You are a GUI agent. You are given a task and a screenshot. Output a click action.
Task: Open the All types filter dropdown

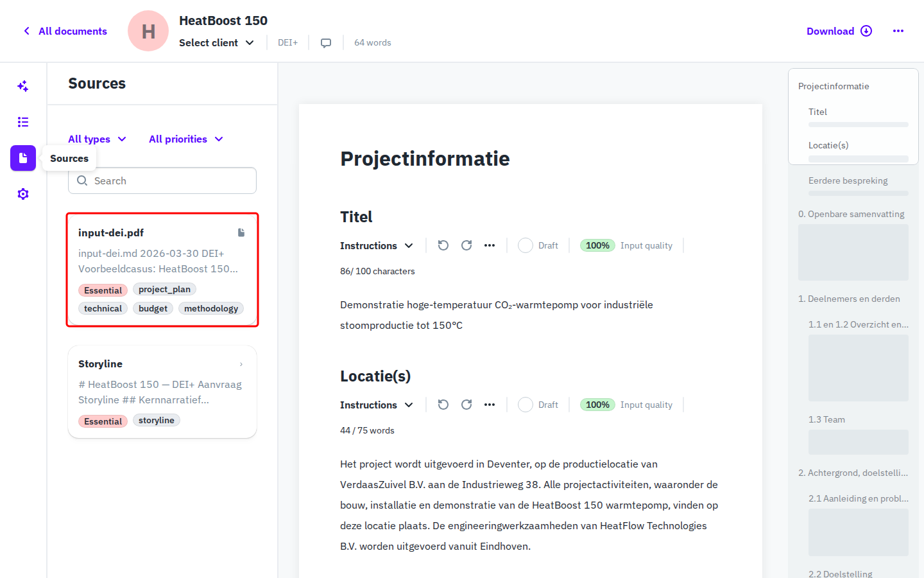(97, 139)
